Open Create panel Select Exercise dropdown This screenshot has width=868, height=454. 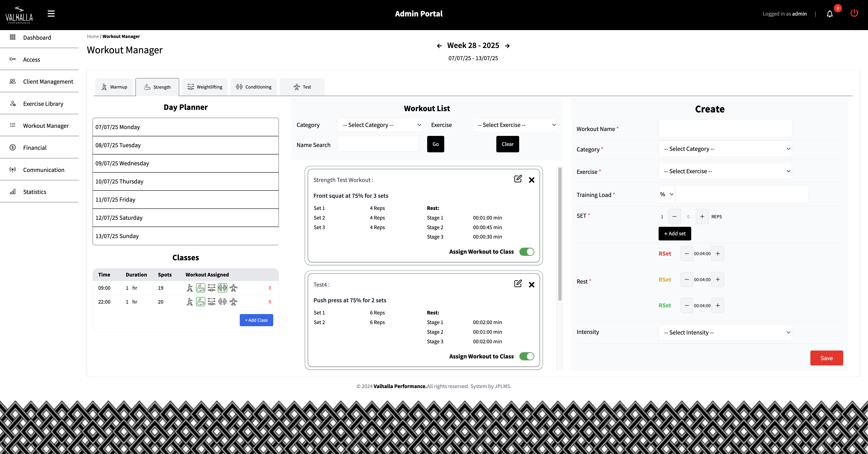(x=725, y=172)
